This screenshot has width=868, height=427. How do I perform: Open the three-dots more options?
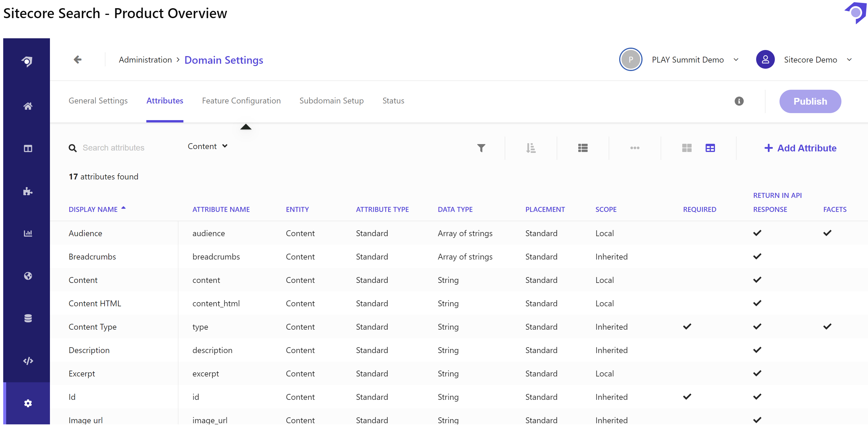pyautogui.click(x=634, y=148)
